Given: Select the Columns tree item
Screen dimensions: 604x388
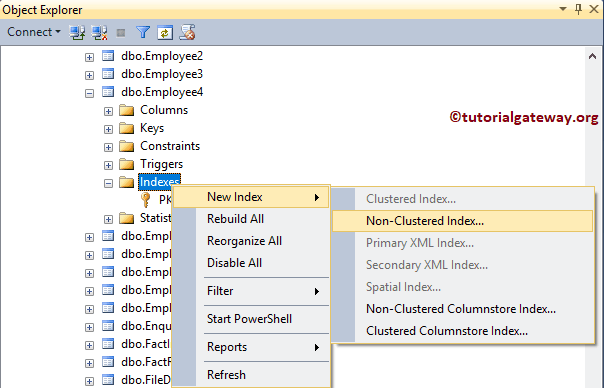Looking at the screenshot, I should click(x=164, y=110).
